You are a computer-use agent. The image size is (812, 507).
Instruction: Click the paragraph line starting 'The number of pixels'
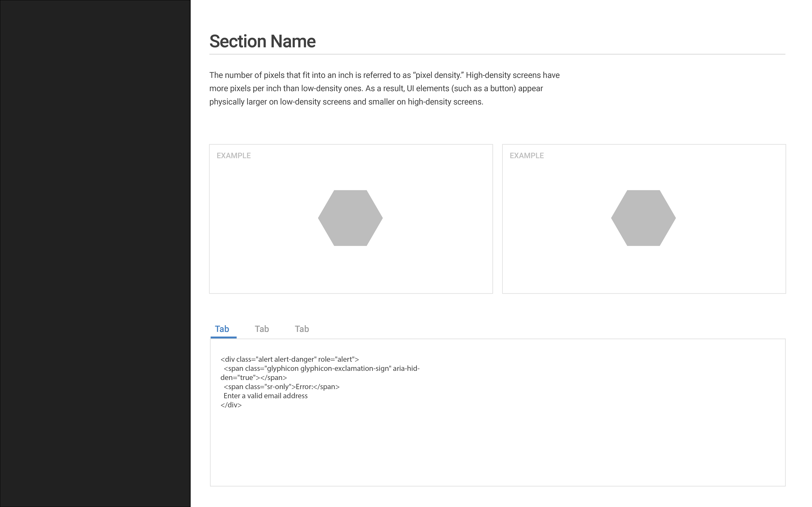click(384, 75)
